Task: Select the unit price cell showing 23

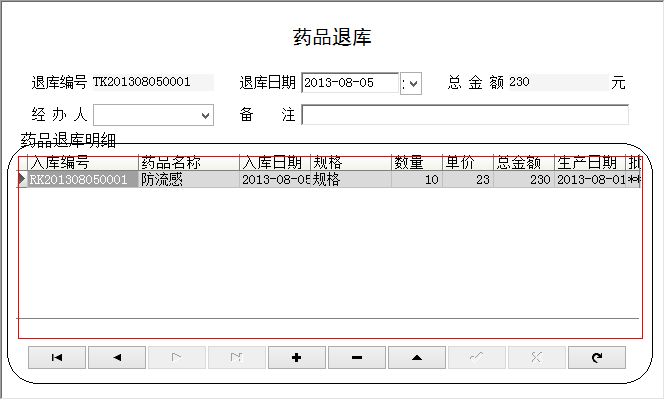Action: tap(468, 179)
